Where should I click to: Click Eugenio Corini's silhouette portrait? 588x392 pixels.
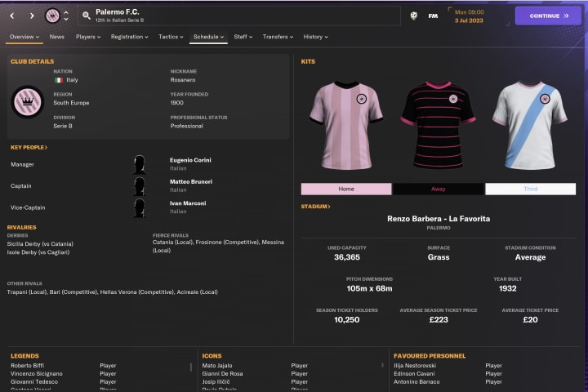(139, 164)
